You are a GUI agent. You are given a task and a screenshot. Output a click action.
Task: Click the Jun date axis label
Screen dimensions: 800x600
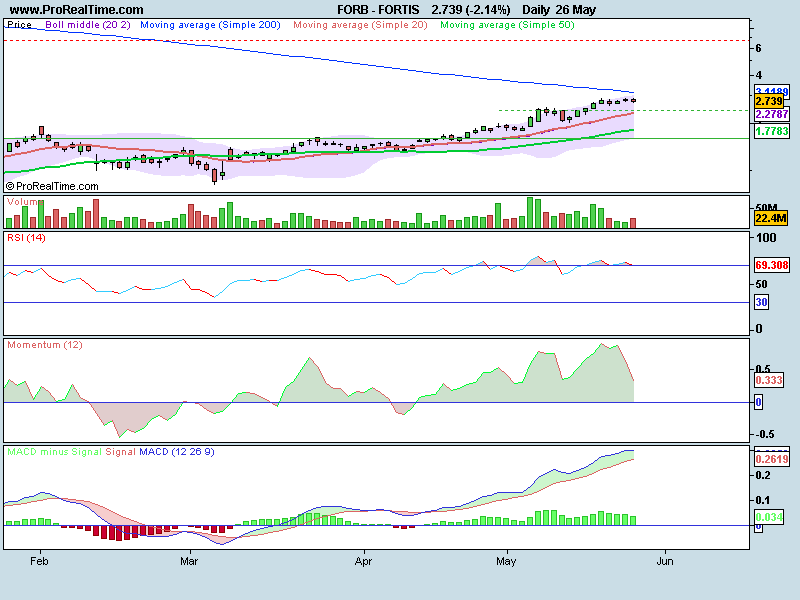coord(665,561)
